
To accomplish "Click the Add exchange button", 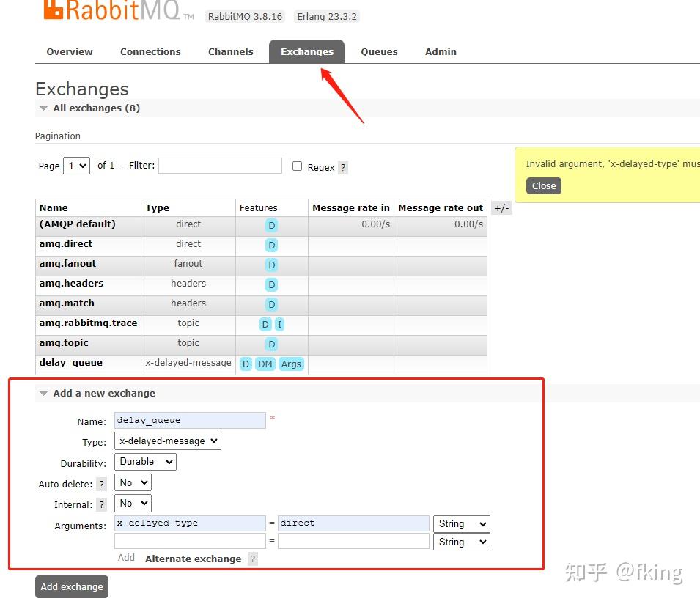I will click(x=71, y=586).
